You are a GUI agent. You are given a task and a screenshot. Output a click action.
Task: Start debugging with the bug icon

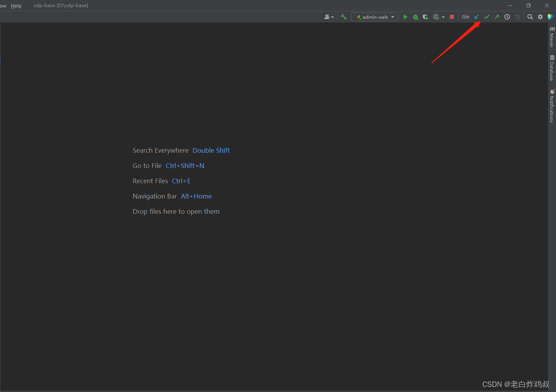(x=415, y=17)
